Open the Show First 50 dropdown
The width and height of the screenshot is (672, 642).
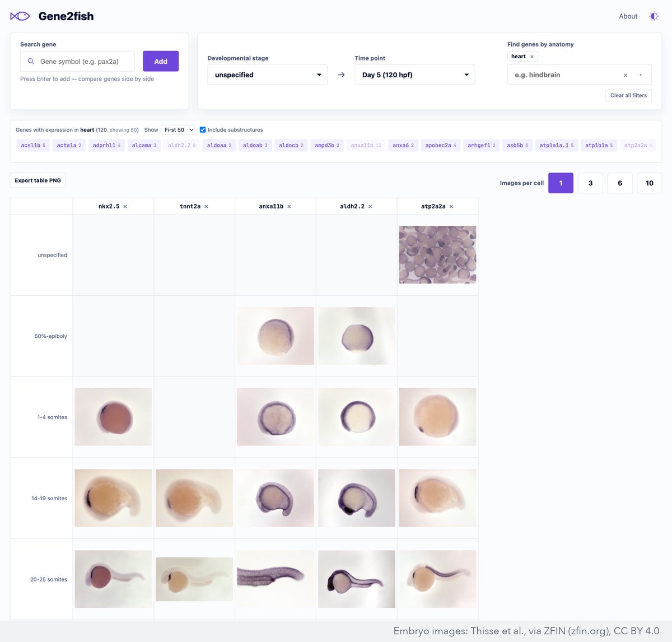178,130
